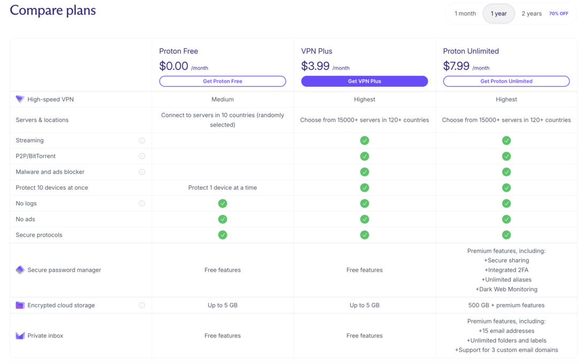Select the Streaming checkmark under VPN Plus
Viewport: 588px width, 364px height.
(x=365, y=140)
